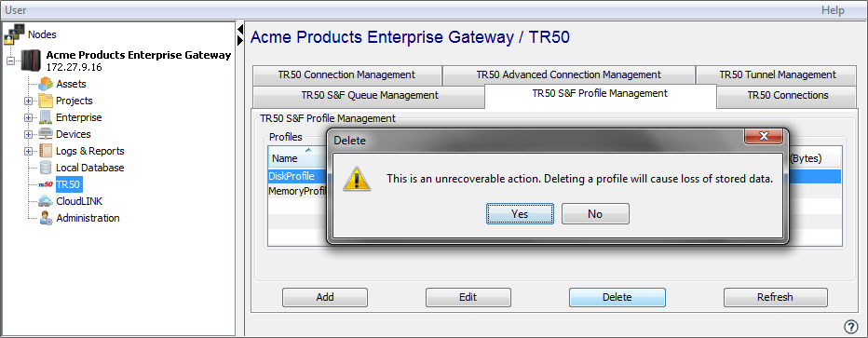The image size is (868, 338).
Task: Click the Local Database cylinder icon
Action: pos(46,168)
